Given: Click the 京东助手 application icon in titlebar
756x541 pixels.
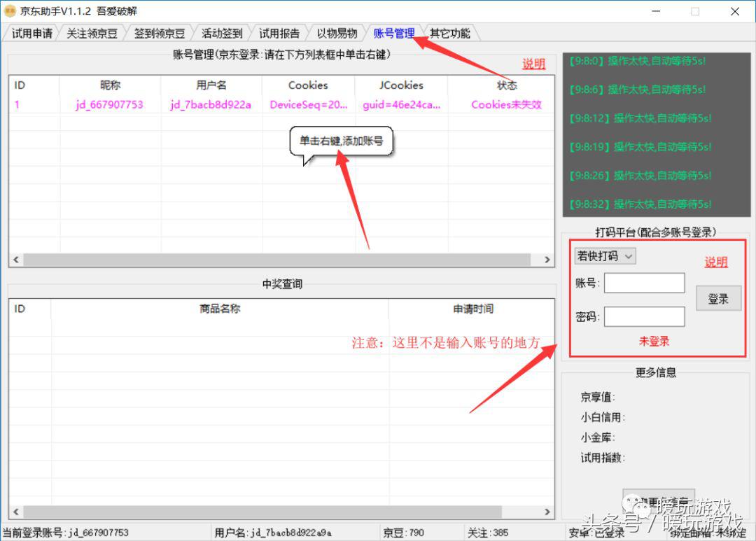Looking at the screenshot, I should pos(10,10).
